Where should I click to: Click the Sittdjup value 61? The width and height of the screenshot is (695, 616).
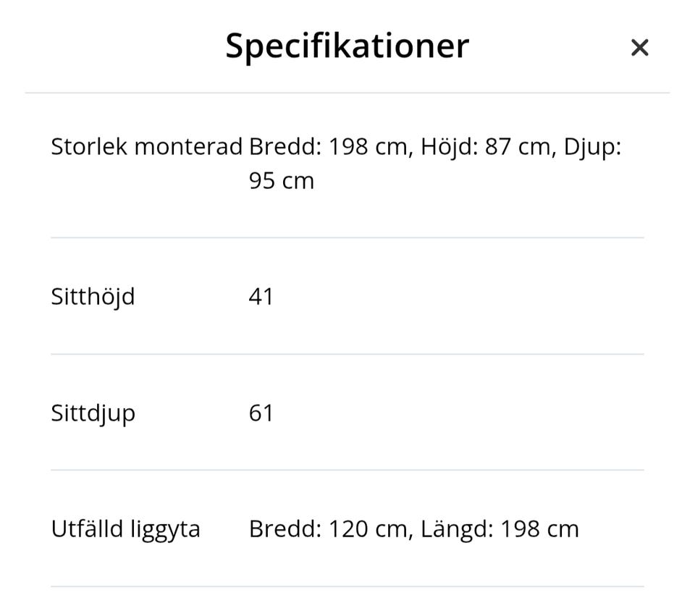pyautogui.click(x=261, y=413)
